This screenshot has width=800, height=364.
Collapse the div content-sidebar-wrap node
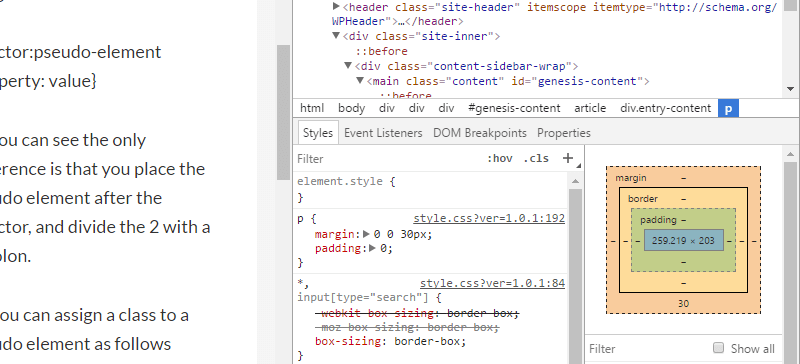[348, 66]
